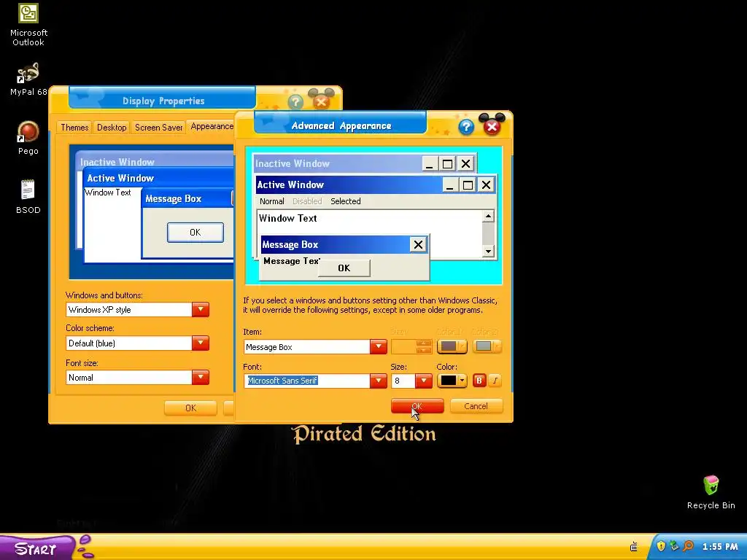Click preview menu item Selected
The height and width of the screenshot is (560, 747).
tap(345, 201)
